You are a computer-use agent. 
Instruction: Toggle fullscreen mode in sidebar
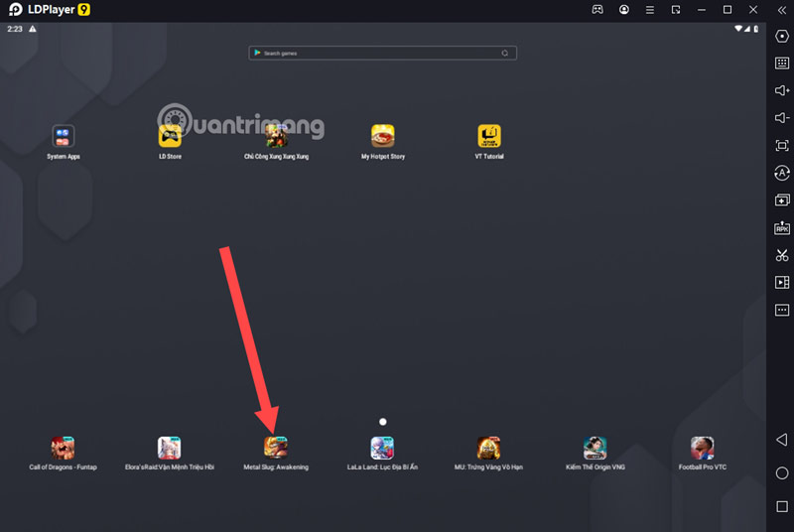(782, 146)
